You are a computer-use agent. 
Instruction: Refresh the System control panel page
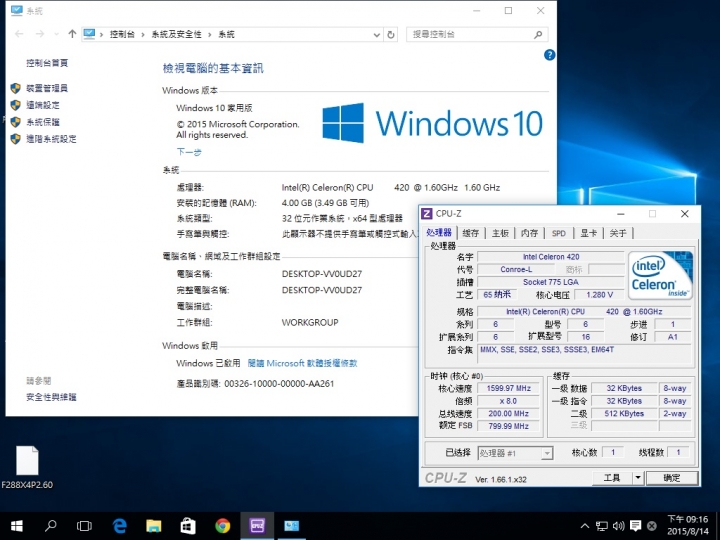(x=391, y=34)
